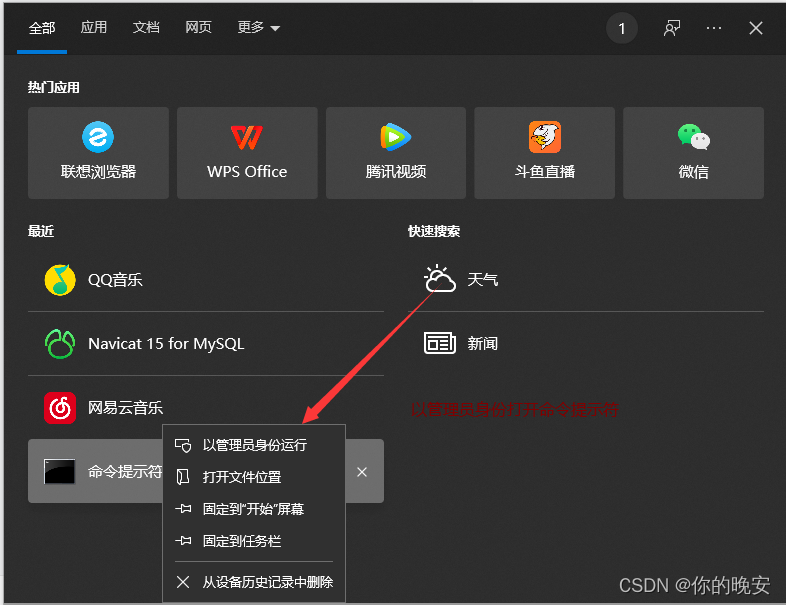Open Navicat 15 for MySQL label
Image resolution: width=786 pixels, height=605 pixels.
(166, 344)
